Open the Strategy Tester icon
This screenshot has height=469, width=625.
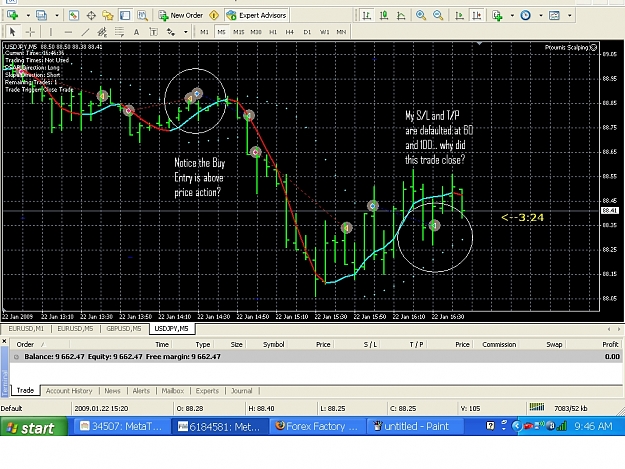point(142,15)
